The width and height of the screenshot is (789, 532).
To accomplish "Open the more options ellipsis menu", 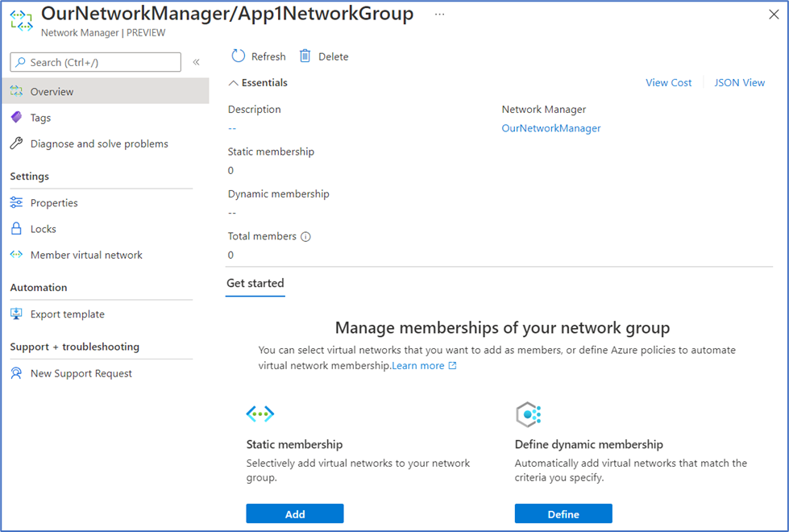I will click(x=439, y=15).
